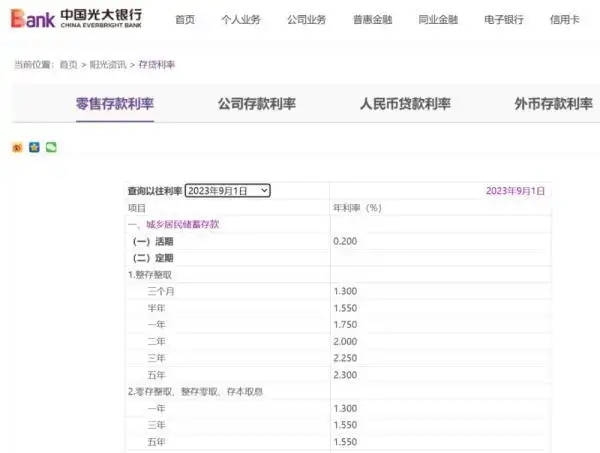Click the 查询以往利率 label
The width and height of the screenshot is (600, 453).
155,191
